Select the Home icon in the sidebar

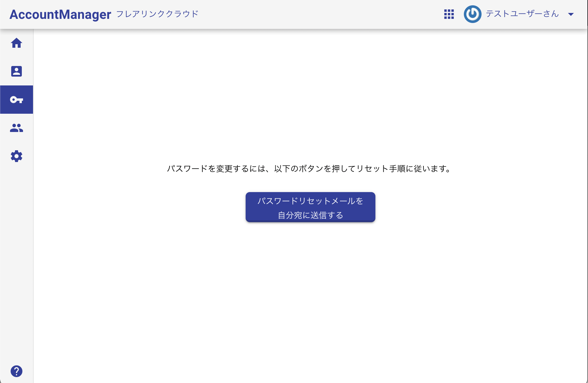17,43
